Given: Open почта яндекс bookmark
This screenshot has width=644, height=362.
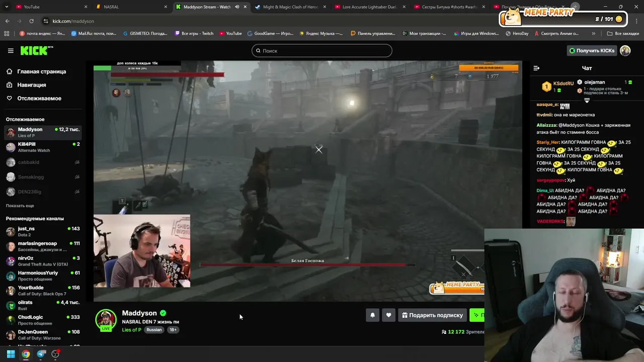Looking at the screenshot, I should (42, 34).
